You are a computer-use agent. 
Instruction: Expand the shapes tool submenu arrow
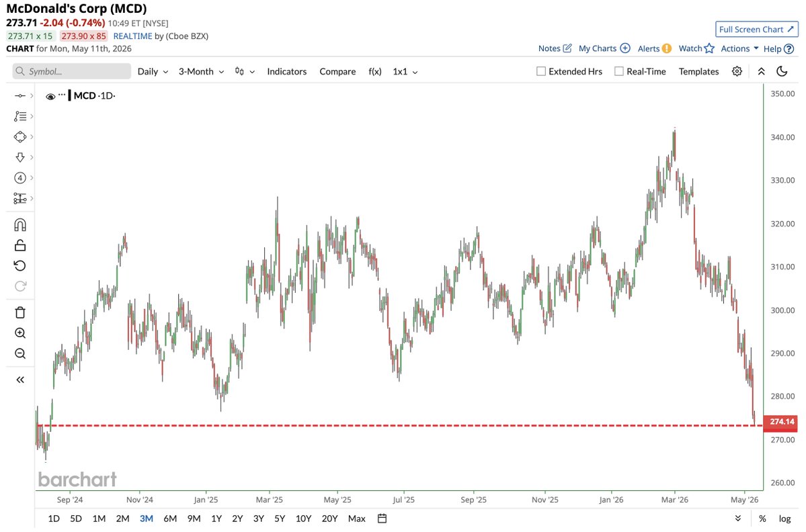pos(32,137)
